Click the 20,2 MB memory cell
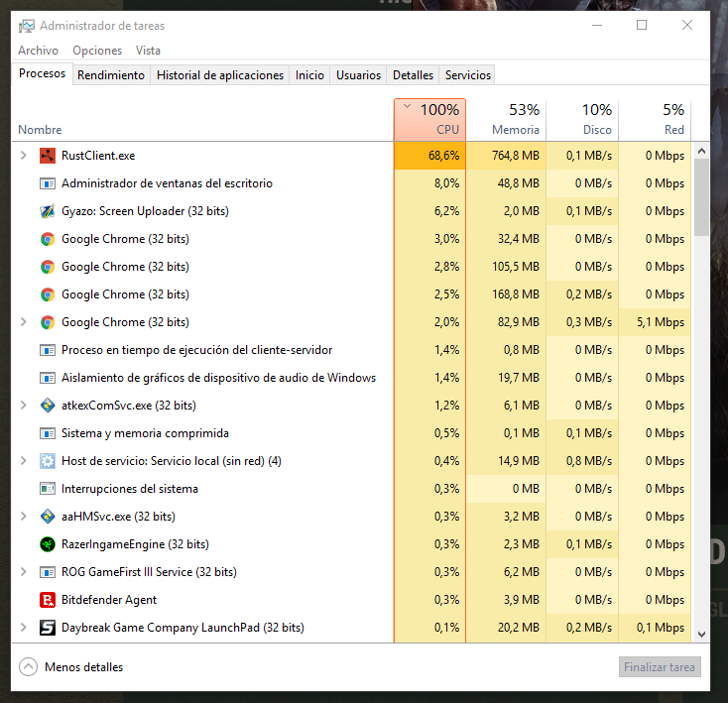Image resolution: width=728 pixels, height=703 pixels. click(506, 628)
